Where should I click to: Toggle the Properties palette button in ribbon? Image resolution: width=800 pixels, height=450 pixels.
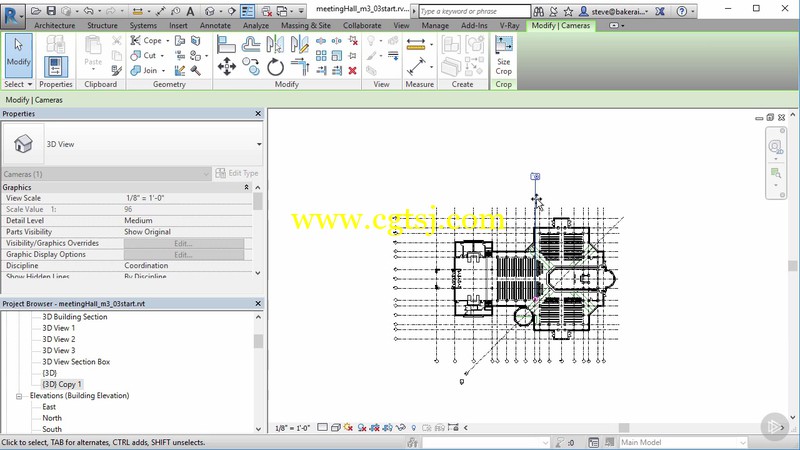56,67
